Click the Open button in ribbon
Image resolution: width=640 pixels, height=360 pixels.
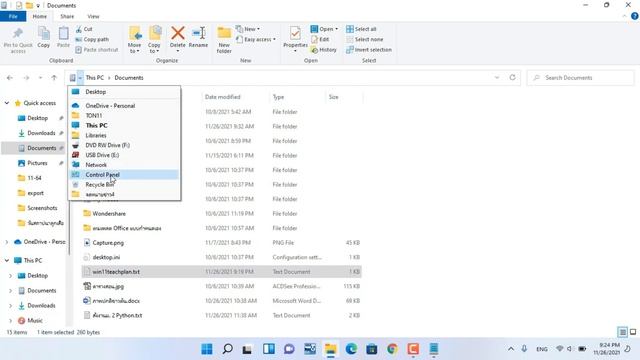pos(324,29)
